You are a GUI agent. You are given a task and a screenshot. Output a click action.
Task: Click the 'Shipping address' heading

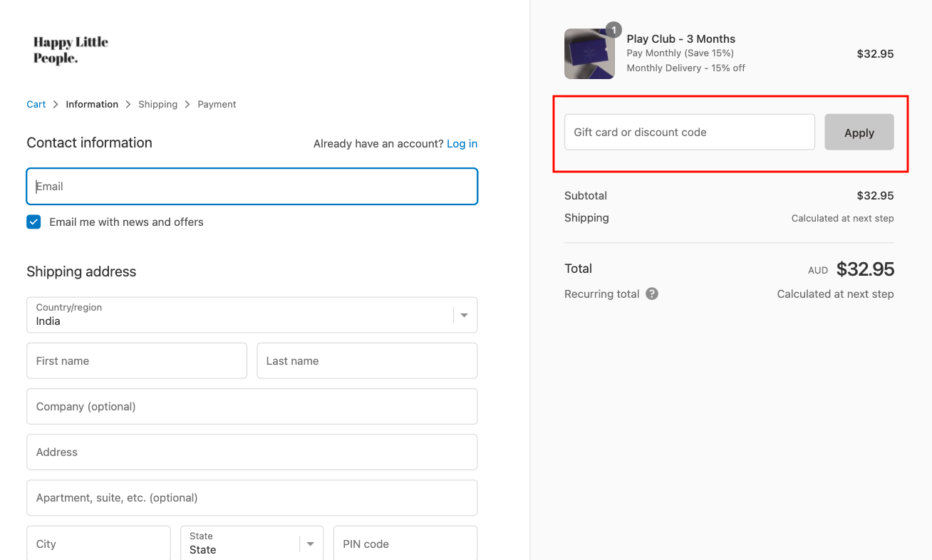(x=81, y=271)
